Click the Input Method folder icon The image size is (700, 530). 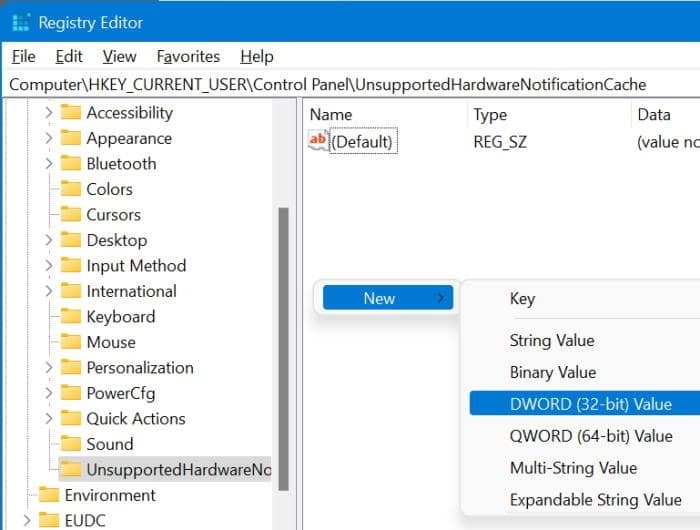click(x=71, y=265)
